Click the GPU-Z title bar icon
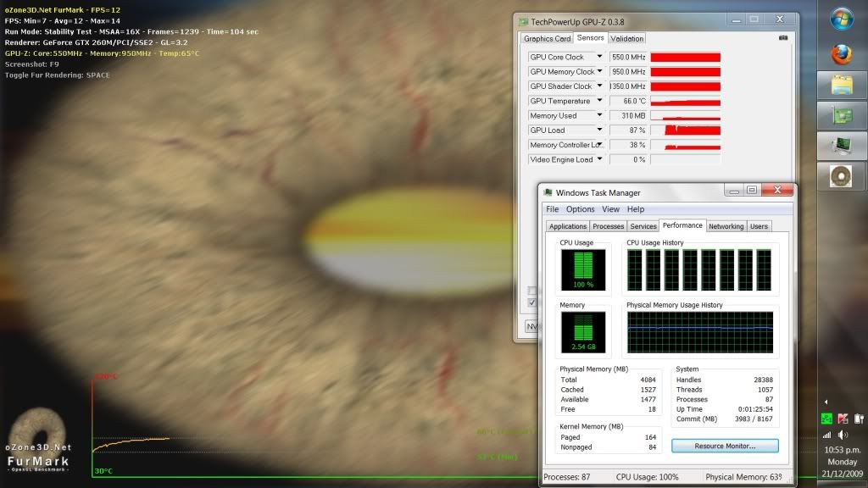The image size is (868, 488). (523, 22)
